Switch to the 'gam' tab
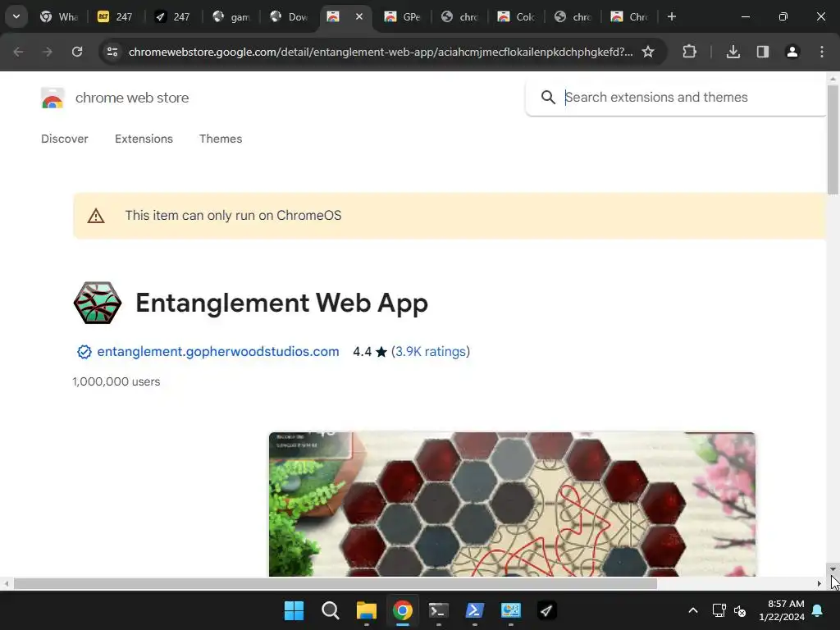Screen dimensions: 840x630 (x=231, y=16)
